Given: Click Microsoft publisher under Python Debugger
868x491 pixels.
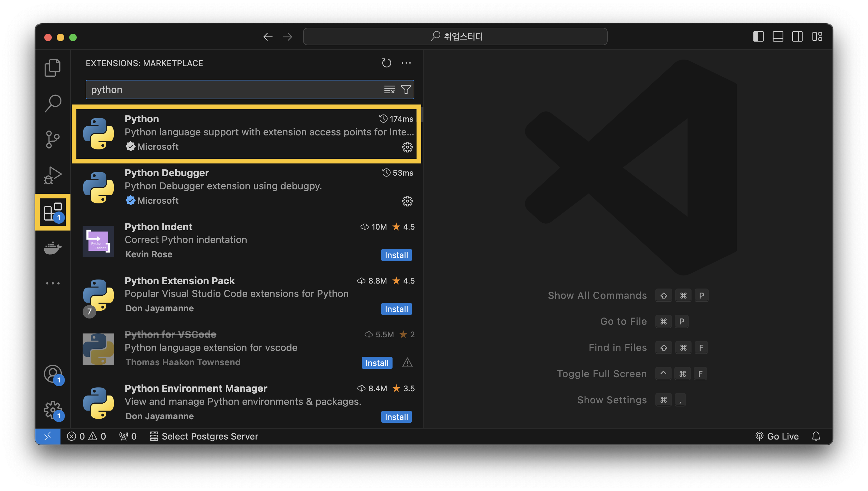Looking at the screenshot, I should point(158,201).
